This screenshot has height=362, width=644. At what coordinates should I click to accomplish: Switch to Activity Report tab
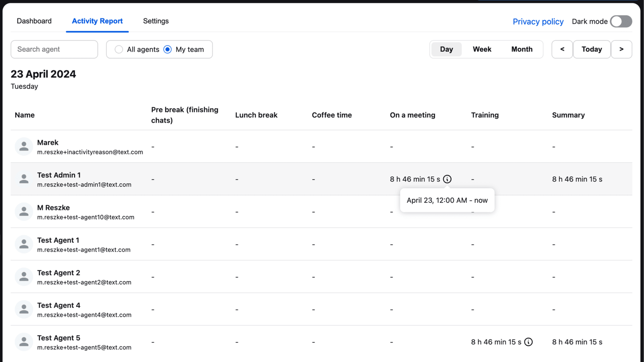pos(97,21)
